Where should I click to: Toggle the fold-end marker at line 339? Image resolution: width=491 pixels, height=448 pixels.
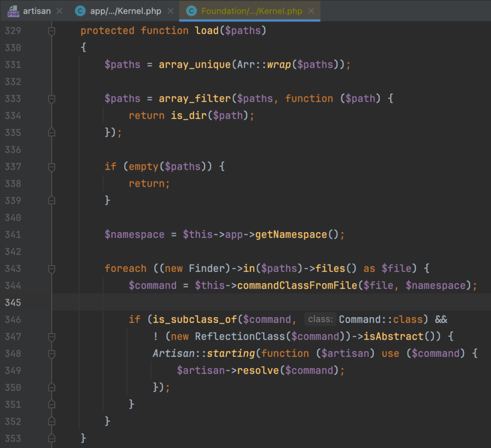52,200
